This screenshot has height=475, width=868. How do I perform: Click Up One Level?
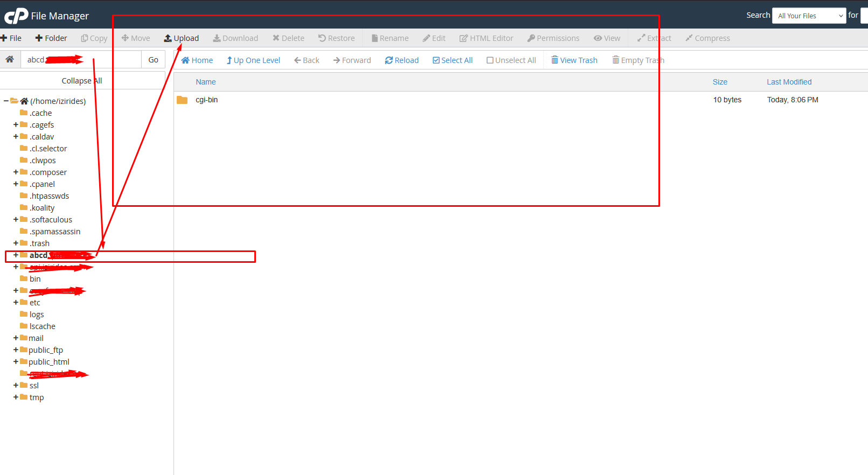[253, 60]
